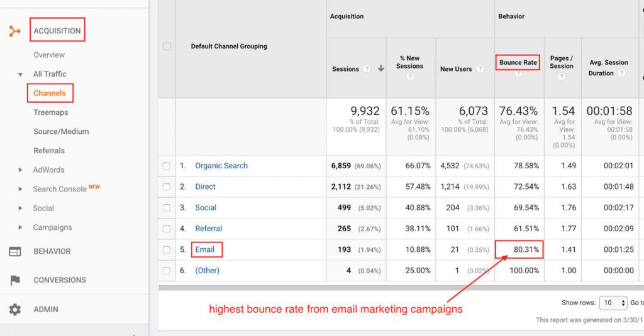Sort by New Users column header
This screenshot has height=336, width=644.
click(x=456, y=69)
